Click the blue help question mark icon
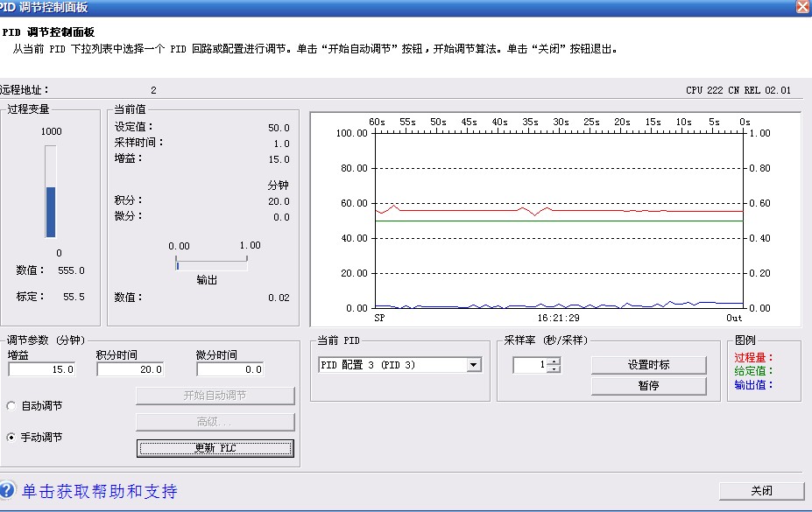812x512 pixels. tap(8, 490)
